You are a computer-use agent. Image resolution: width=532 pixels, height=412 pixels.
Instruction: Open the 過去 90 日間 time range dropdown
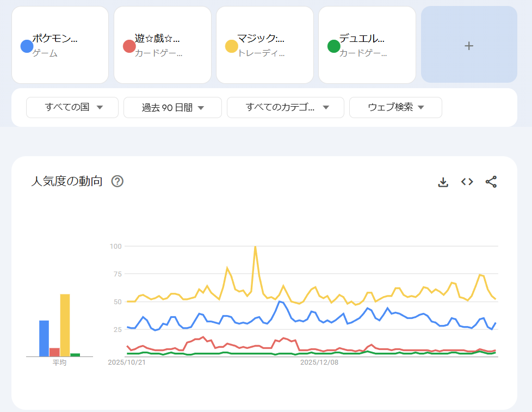point(172,107)
